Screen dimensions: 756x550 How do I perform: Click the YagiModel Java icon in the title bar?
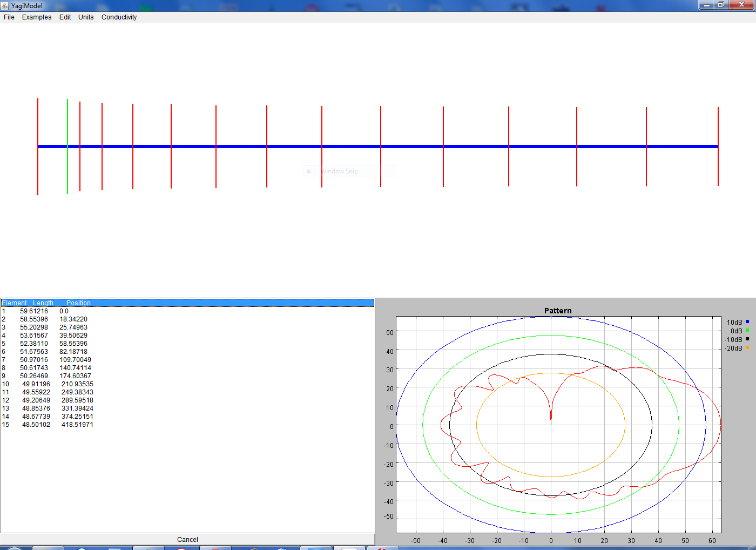(x=5, y=5)
